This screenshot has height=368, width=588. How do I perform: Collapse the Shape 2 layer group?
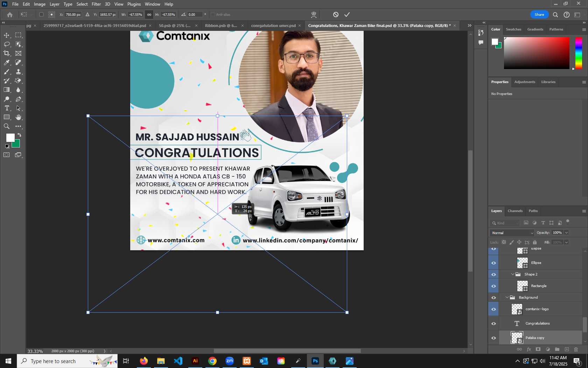(513, 274)
